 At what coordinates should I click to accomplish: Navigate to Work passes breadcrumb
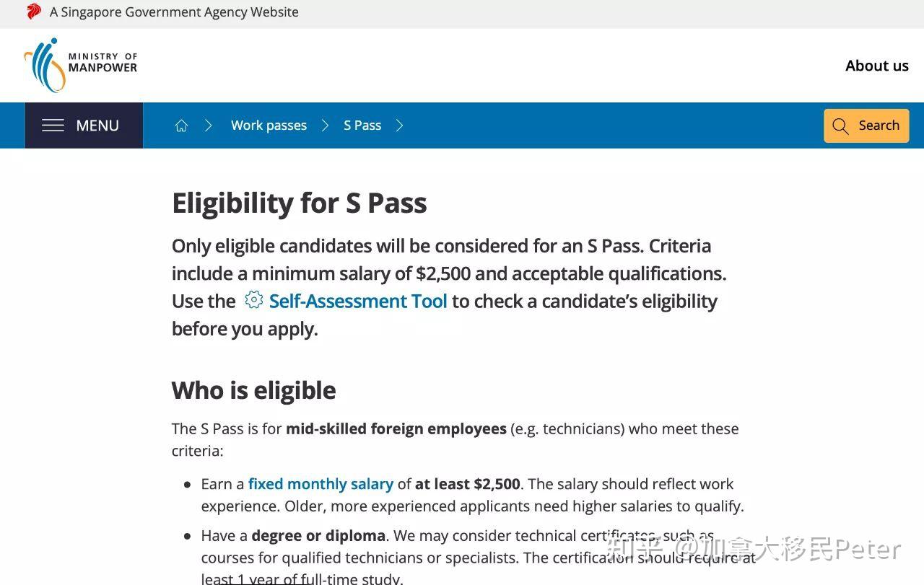(x=269, y=126)
